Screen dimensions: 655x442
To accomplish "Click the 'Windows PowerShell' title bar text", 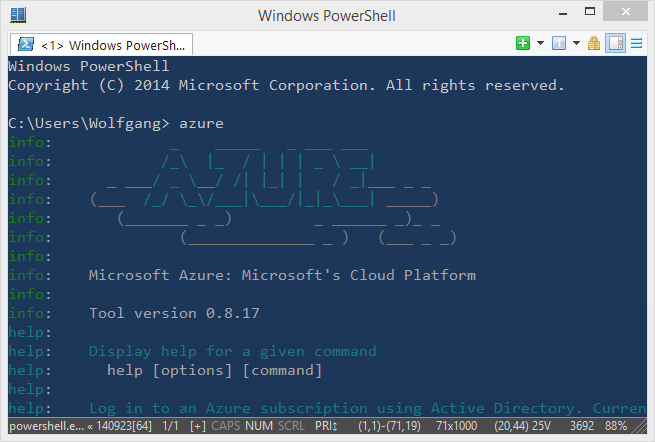I will [327, 16].
